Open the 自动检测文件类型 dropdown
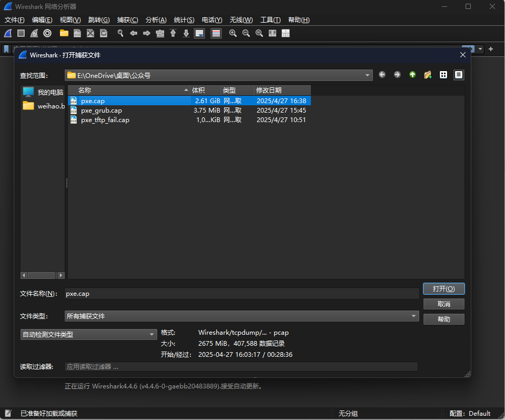505x420 pixels. point(152,334)
